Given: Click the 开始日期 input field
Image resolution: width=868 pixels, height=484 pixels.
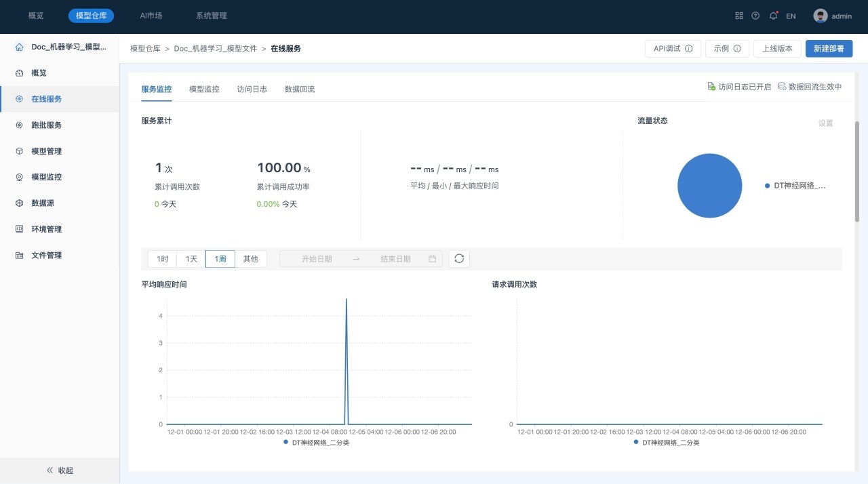Looking at the screenshot, I should pos(317,259).
